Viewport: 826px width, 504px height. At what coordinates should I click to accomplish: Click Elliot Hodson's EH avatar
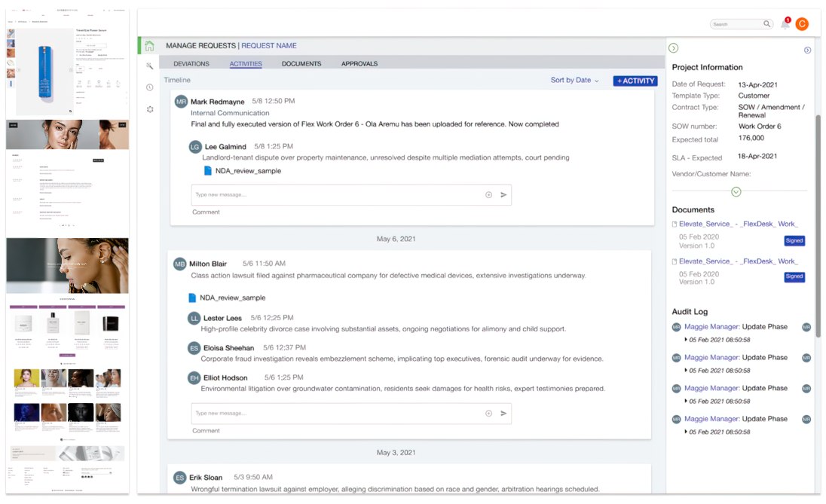194,378
